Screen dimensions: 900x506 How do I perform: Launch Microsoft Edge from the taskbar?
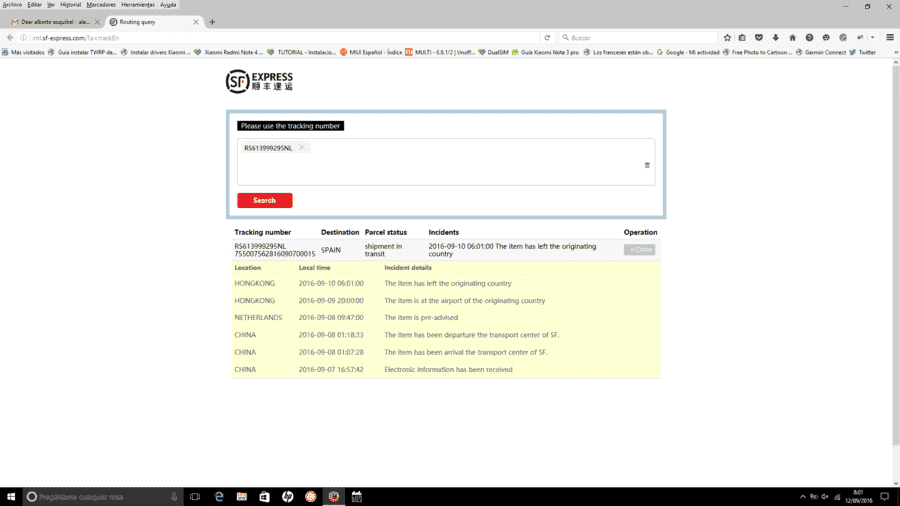[x=219, y=497]
